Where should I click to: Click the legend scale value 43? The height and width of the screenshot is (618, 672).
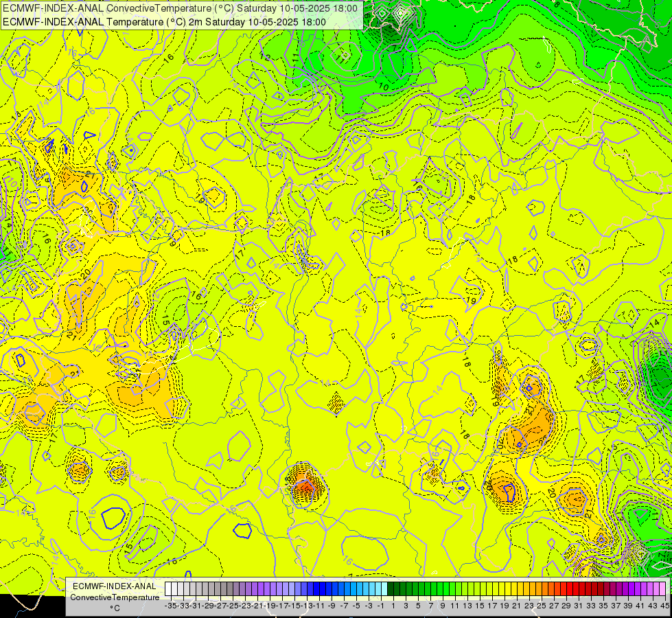[653, 606]
